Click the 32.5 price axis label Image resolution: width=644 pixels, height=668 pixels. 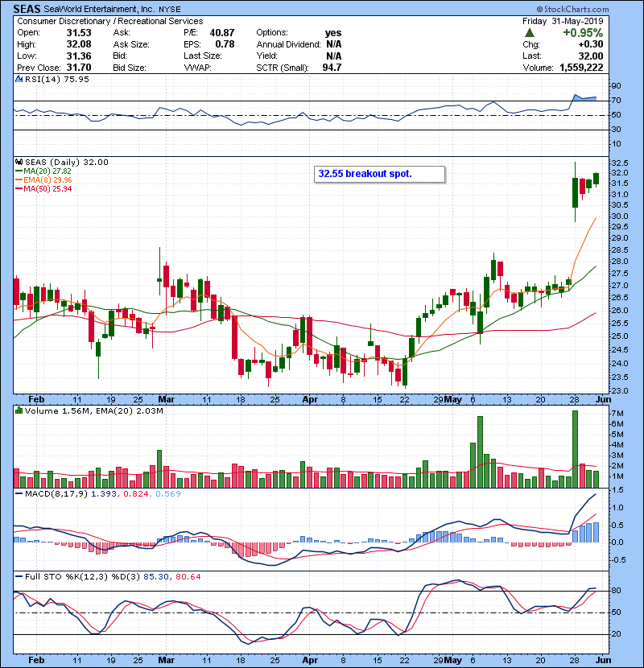619,163
